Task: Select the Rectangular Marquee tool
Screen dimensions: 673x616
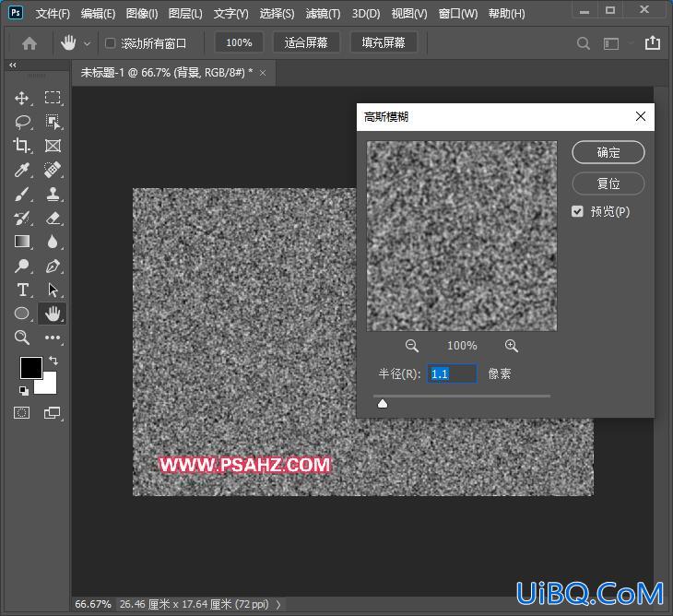Action: [x=53, y=98]
